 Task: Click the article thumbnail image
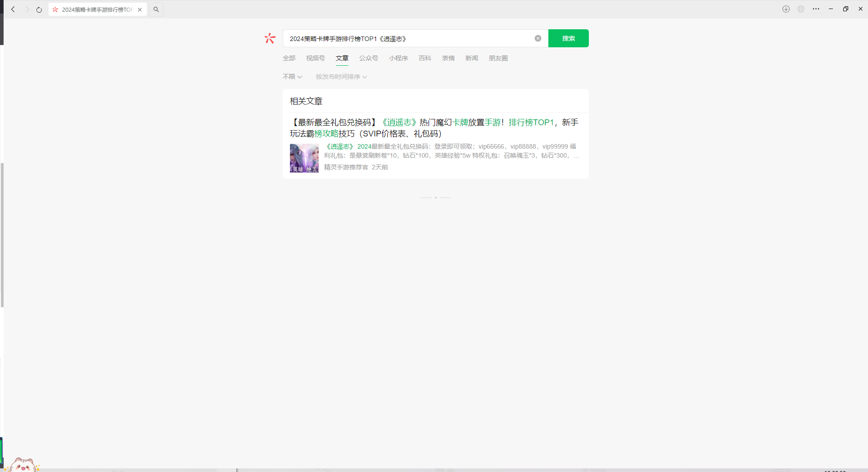[304, 158]
